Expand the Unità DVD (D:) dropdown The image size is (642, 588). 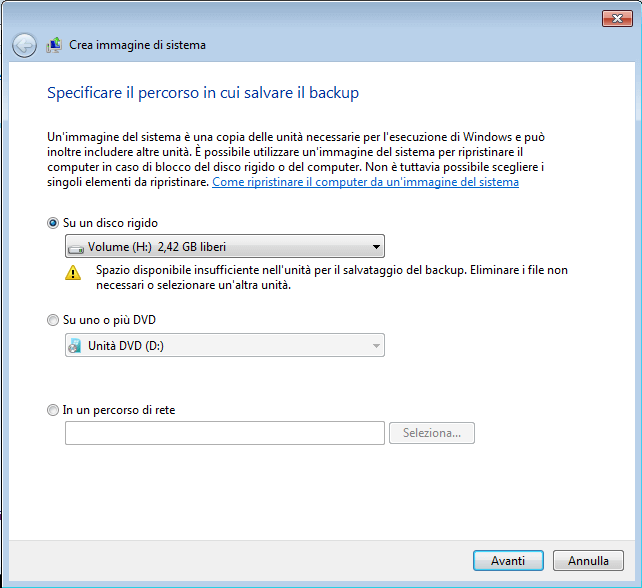tap(224, 346)
